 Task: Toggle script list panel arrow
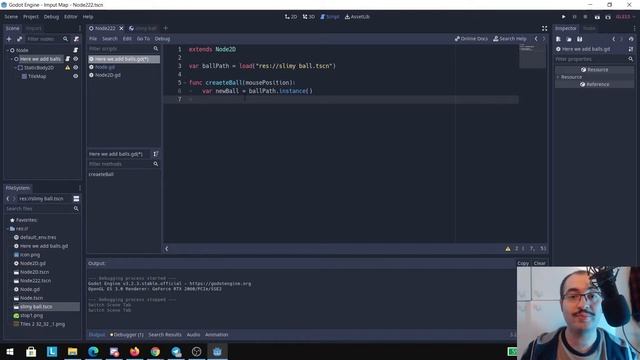167,249
